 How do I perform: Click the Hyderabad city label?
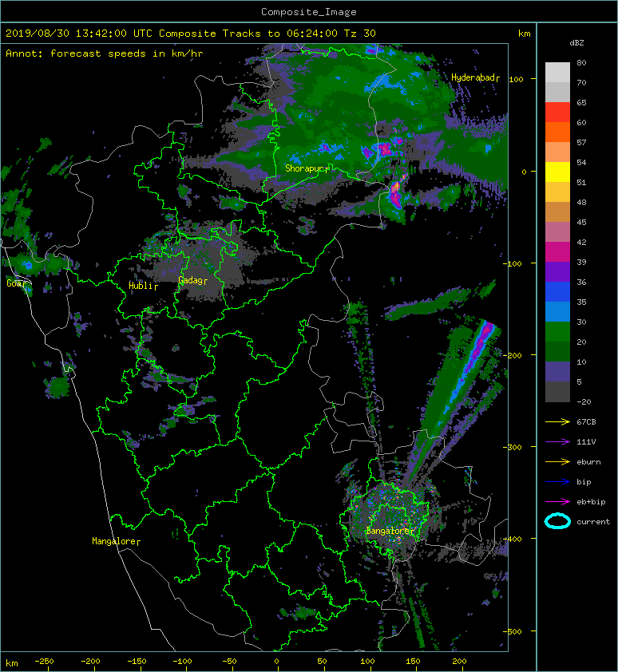coord(475,77)
